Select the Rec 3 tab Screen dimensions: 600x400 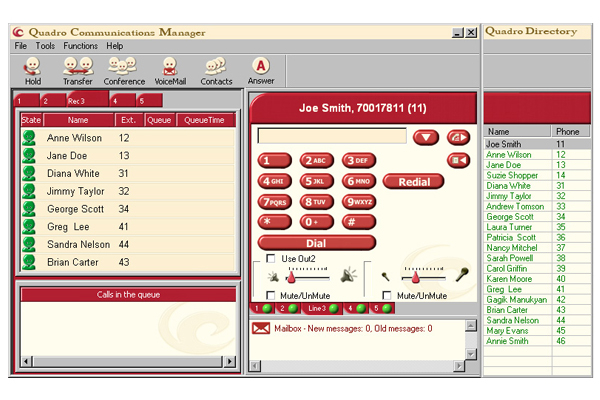tap(87, 100)
